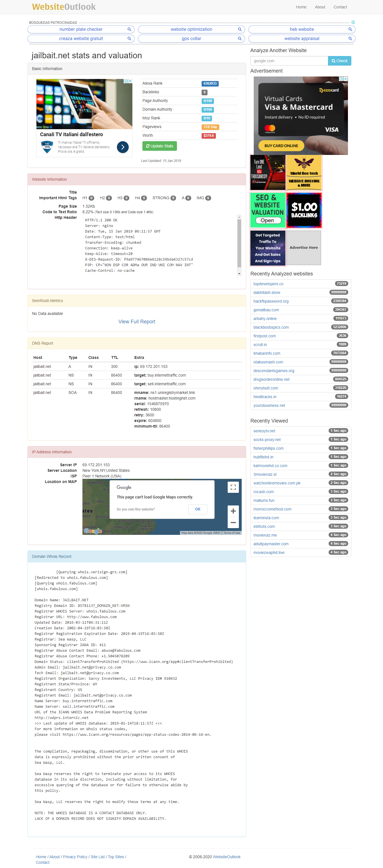Close the Canali TV italiani ad
The height and width of the screenshot is (868, 383).
tap(130, 81)
